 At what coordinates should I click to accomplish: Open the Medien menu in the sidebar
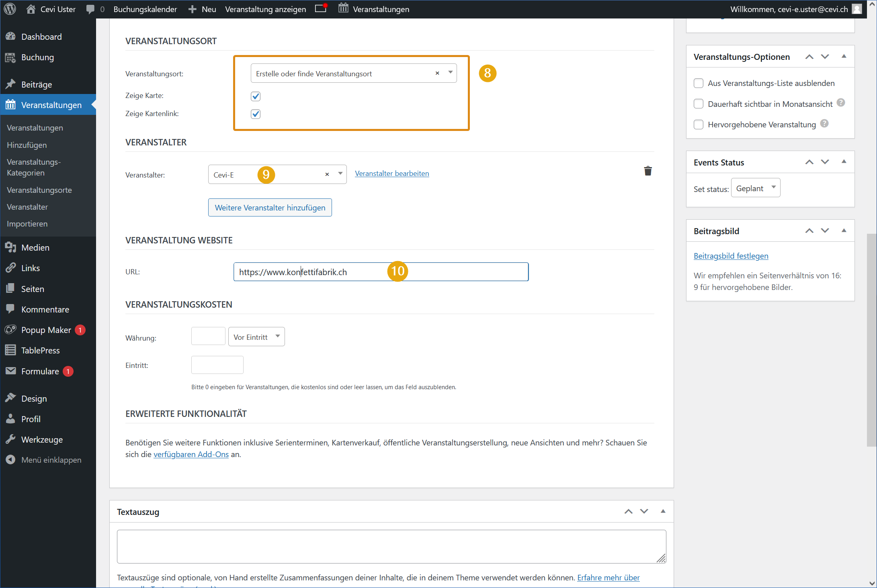pos(35,247)
